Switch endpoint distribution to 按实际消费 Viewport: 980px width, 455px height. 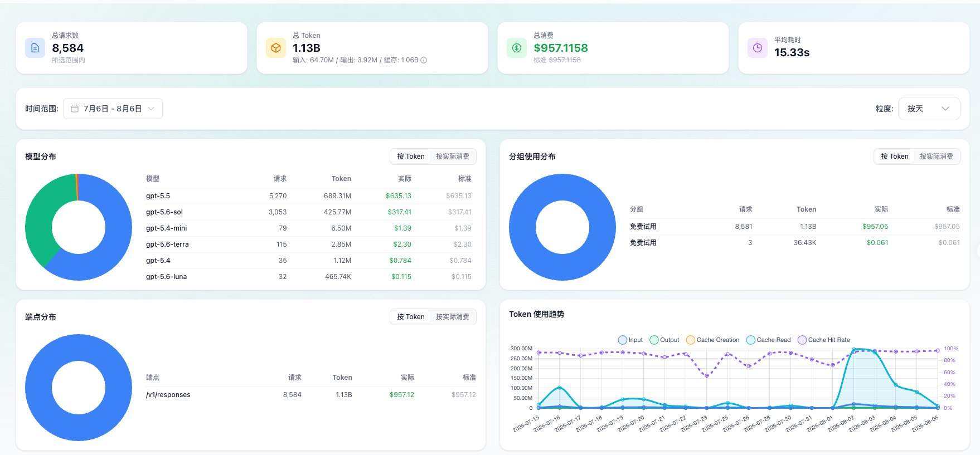(453, 317)
